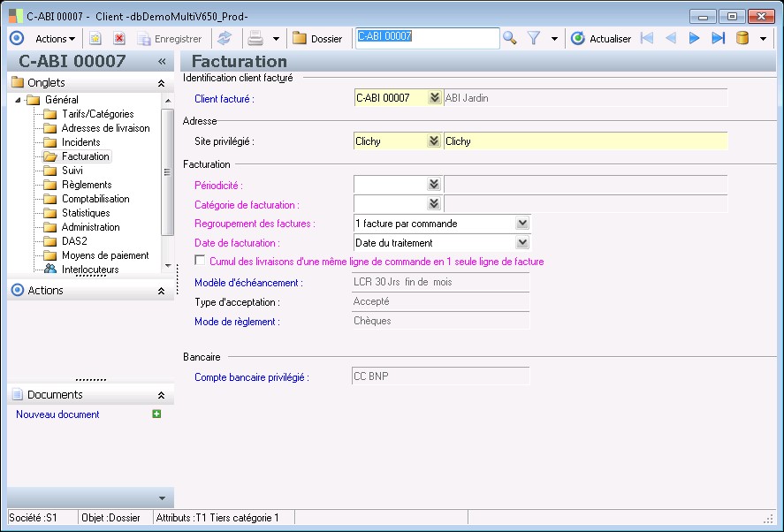
Task: Open 'Regroupement des factures' dropdown
Action: coord(521,224)
